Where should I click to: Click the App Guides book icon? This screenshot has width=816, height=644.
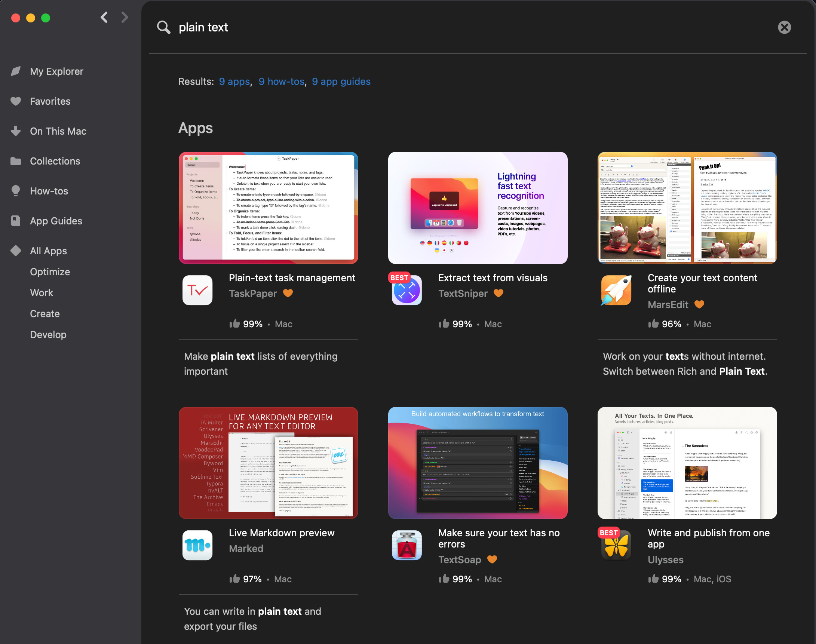pos(16,221)
